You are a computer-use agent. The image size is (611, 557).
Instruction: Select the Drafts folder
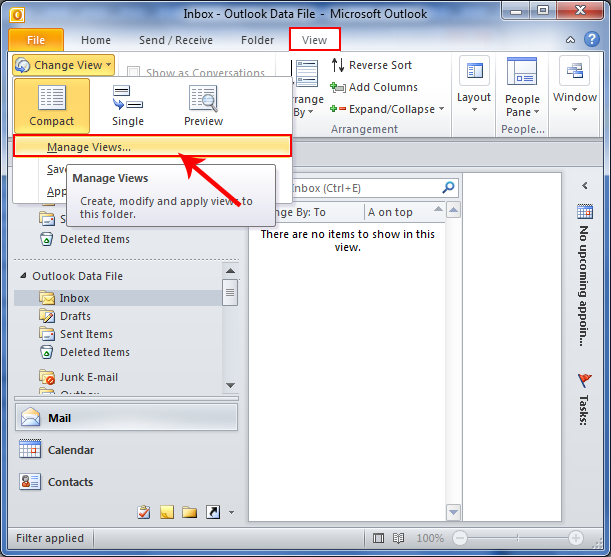75,316
